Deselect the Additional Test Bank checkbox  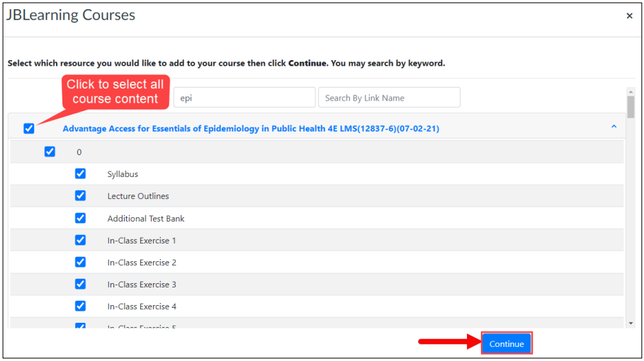pyautogui.click(x=80, y=218)
